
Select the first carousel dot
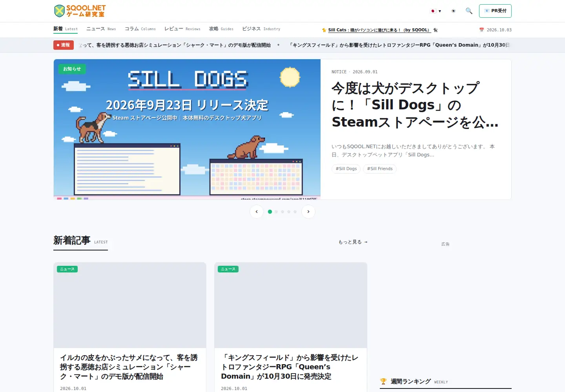point(270,212)
